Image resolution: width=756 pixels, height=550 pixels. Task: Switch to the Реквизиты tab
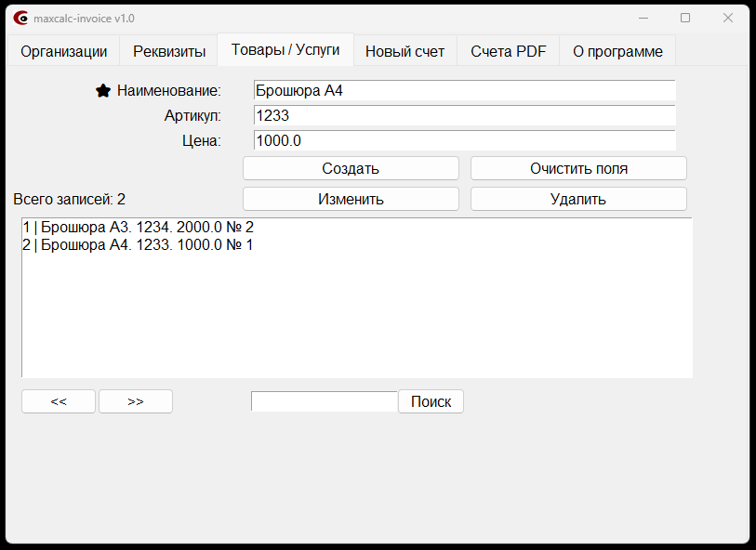pos(169,51)
